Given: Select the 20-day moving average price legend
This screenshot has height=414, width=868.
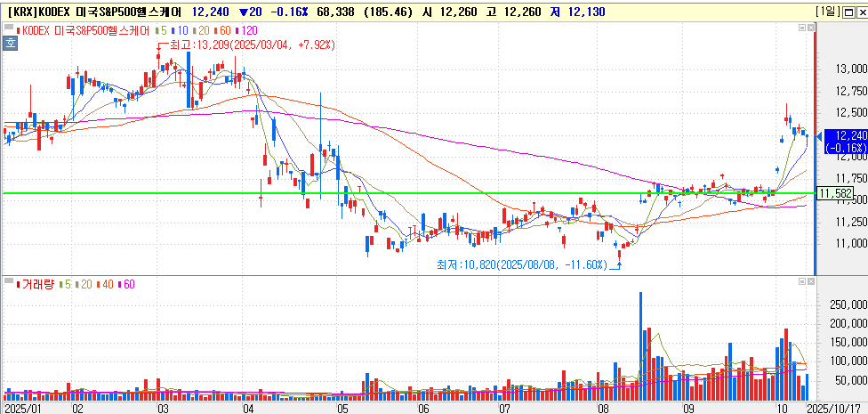Looking at the screenshot, I should pos(202,30).
